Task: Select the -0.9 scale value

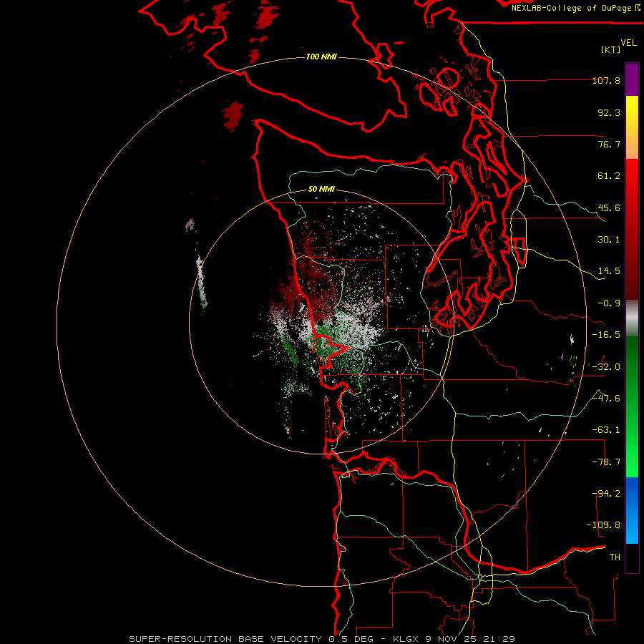Action: pos(609,303)
